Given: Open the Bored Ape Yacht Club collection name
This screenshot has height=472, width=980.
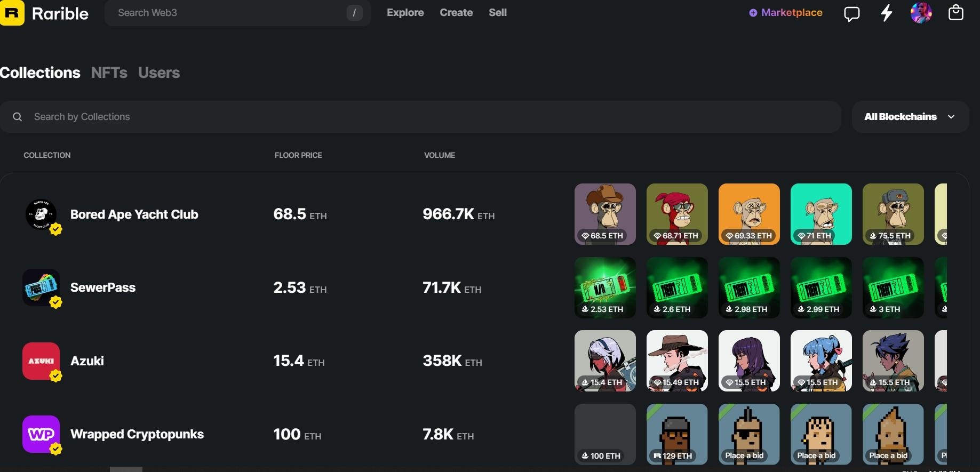Looking at the screenshot, I should [134, 214].
